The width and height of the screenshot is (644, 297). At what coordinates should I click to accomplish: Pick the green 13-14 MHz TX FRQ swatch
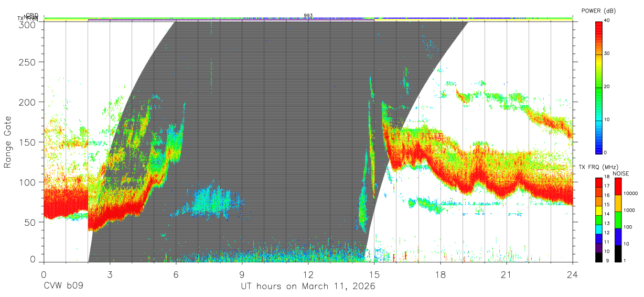click(599, 219)
